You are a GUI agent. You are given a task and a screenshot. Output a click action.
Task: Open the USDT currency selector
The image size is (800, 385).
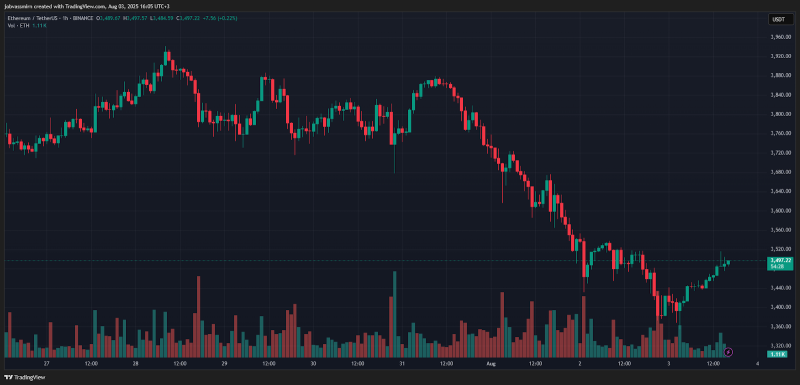779,19
